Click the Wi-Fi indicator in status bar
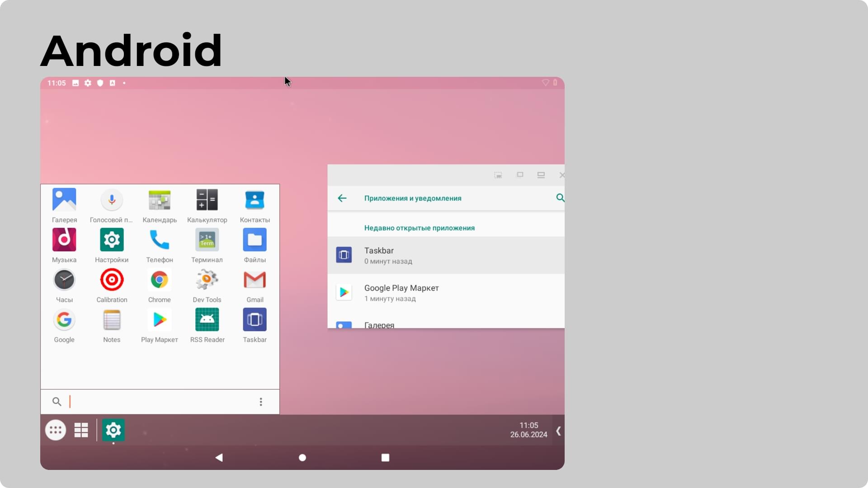868x488 pixels. [x=546, y=83]
